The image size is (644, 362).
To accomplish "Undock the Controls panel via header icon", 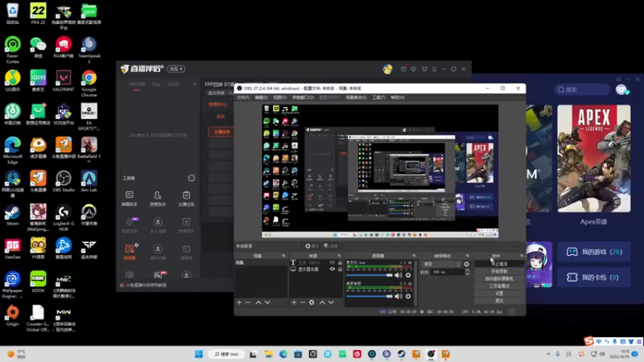I will (x=522, y=256).
